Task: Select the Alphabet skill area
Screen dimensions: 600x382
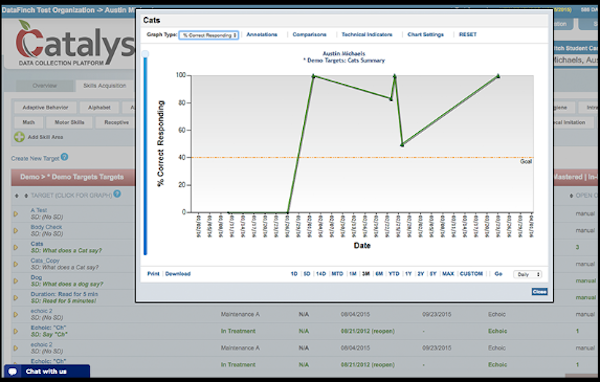Action: coord(99,108)
